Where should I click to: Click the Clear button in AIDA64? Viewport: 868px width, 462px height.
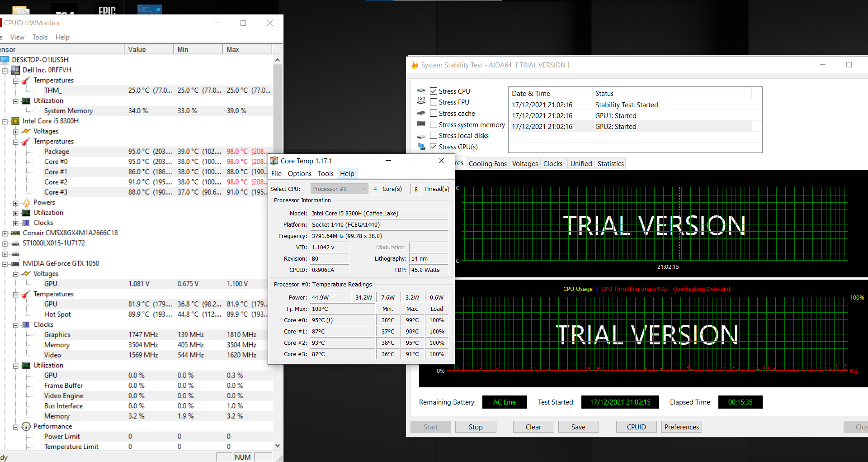tap(533, 427)
